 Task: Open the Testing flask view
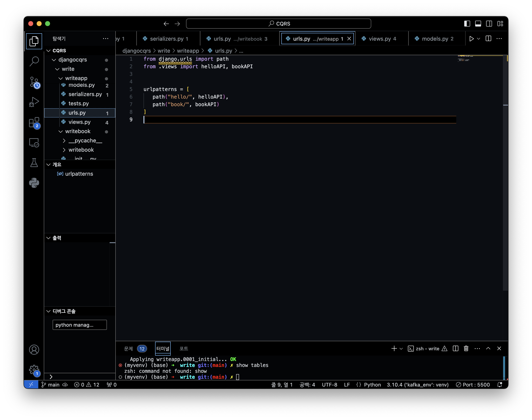[34, 163]
